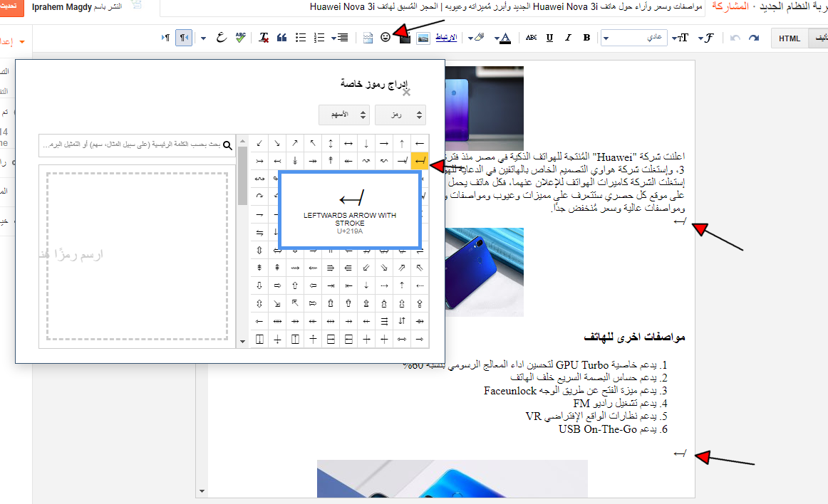Image resolution: width=828 pixels, height=504 pixels.
Task: Pick the plain right arrow in first symbol row
Action: click(x=384, y=143)
